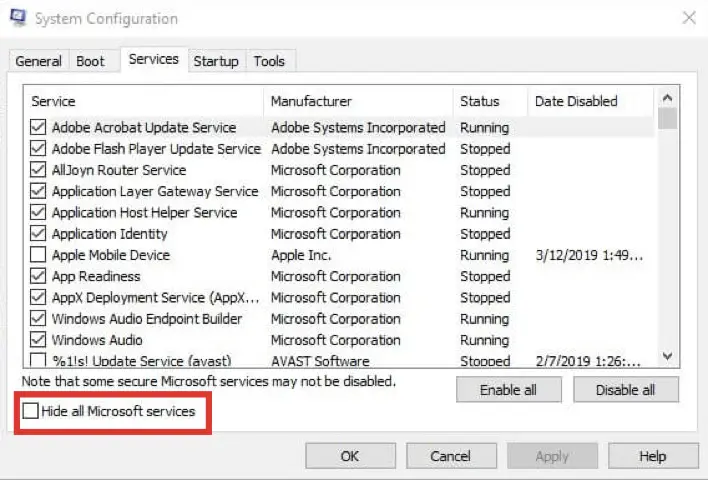Screen dimensions: 708x480
Task: Click the scroll up arrow in the services list
Action: click(667, 98)
